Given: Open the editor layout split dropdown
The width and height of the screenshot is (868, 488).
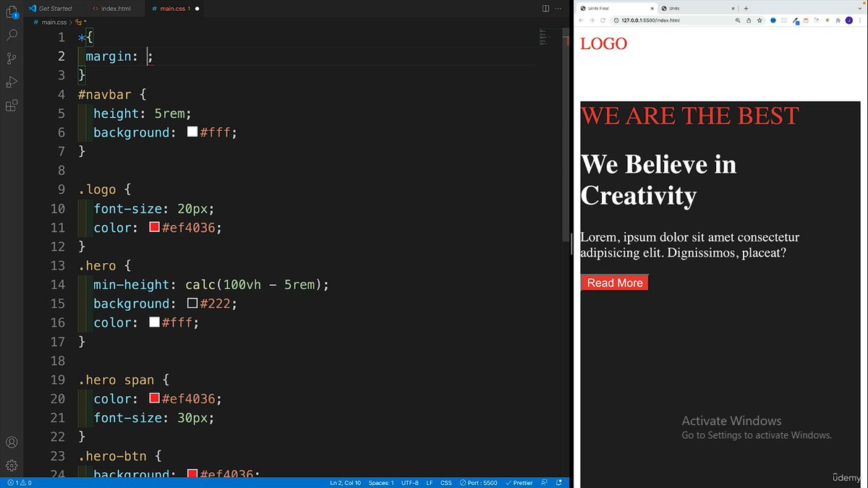Looking at the screenshot, I should click(x=545, y=8).
